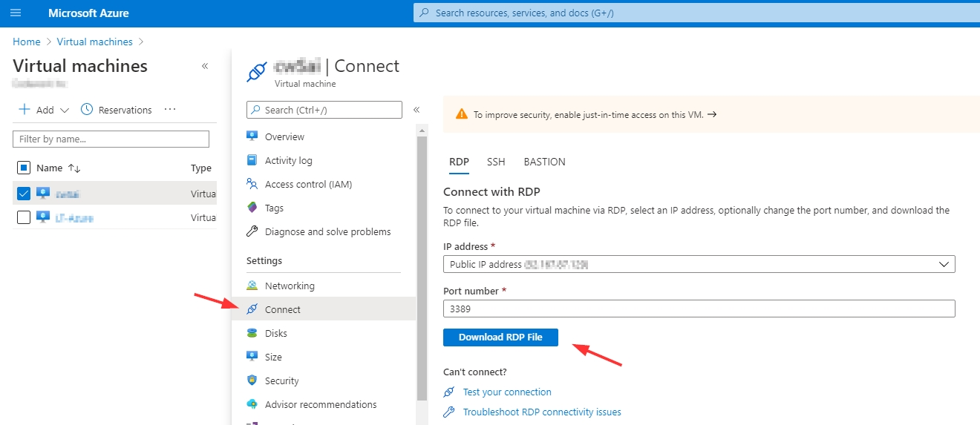Check the second VM row checkbox
This screenshot has height=425, width=980.
(23, 217)
